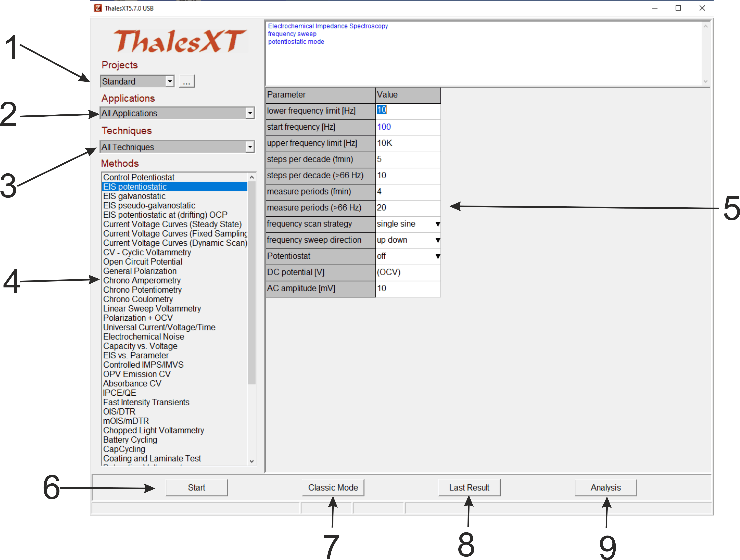740x560 pixels.
Task: Select CapCycling method
Action: coord(175,449)
